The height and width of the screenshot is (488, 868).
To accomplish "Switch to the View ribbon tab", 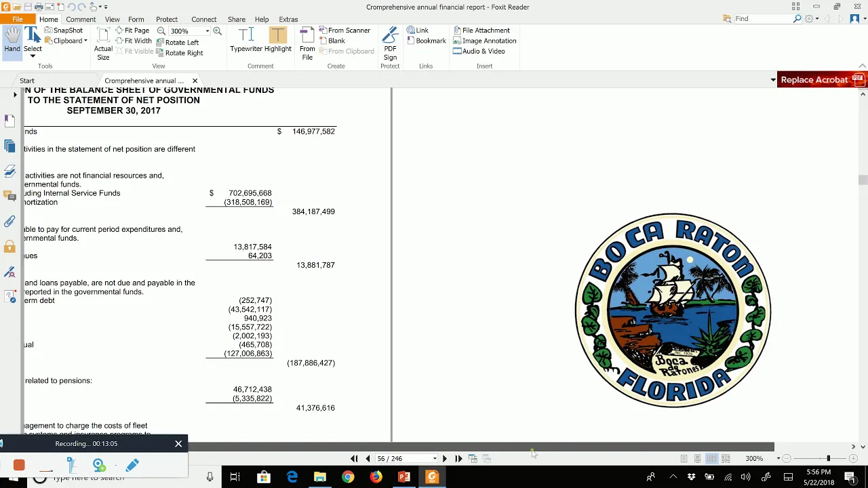I will tap(113, 19).
